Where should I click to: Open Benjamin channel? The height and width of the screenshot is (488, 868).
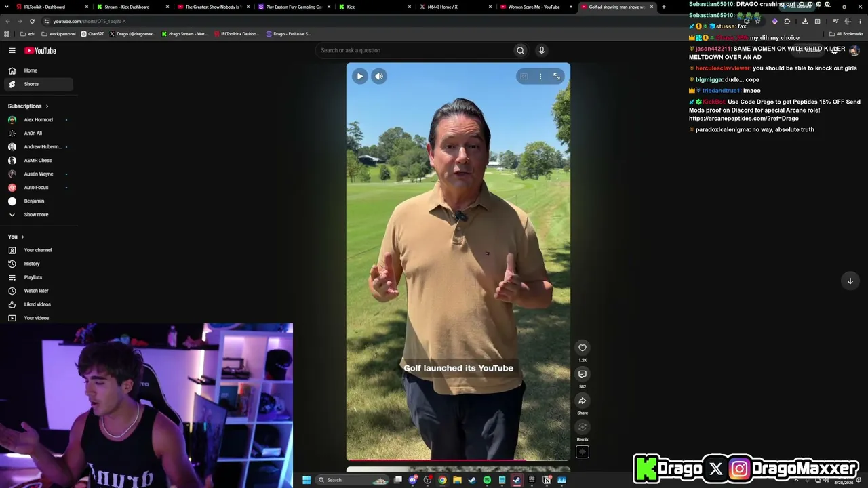coord(37,201)
